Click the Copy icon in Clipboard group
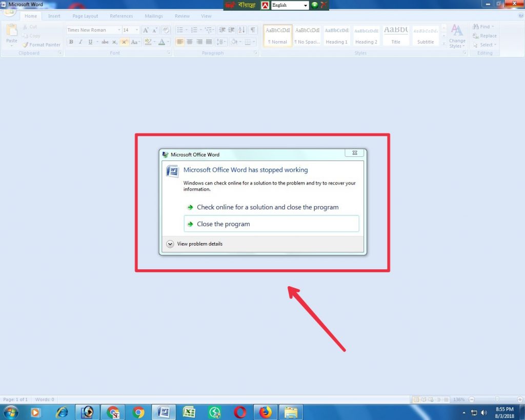 [x=25, y=35]
